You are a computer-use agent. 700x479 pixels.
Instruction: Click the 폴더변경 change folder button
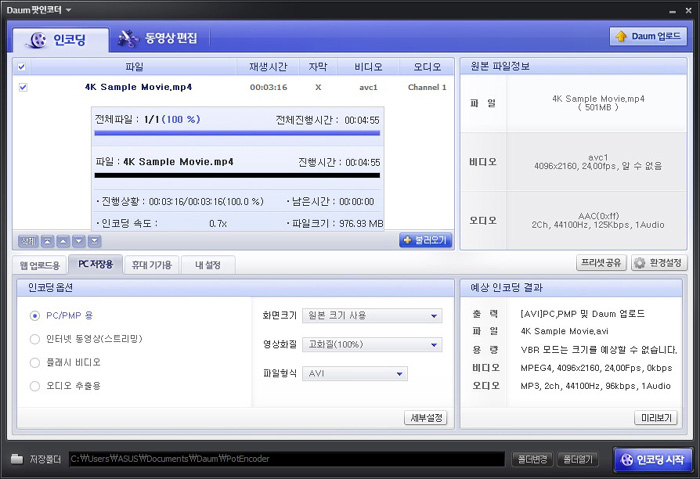click(x=532, y=459)
